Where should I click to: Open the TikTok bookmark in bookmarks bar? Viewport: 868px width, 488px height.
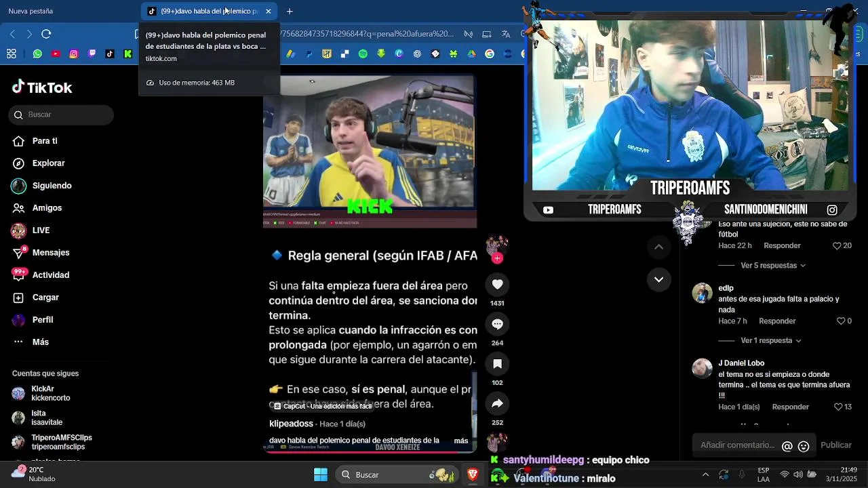pos(110,54)
